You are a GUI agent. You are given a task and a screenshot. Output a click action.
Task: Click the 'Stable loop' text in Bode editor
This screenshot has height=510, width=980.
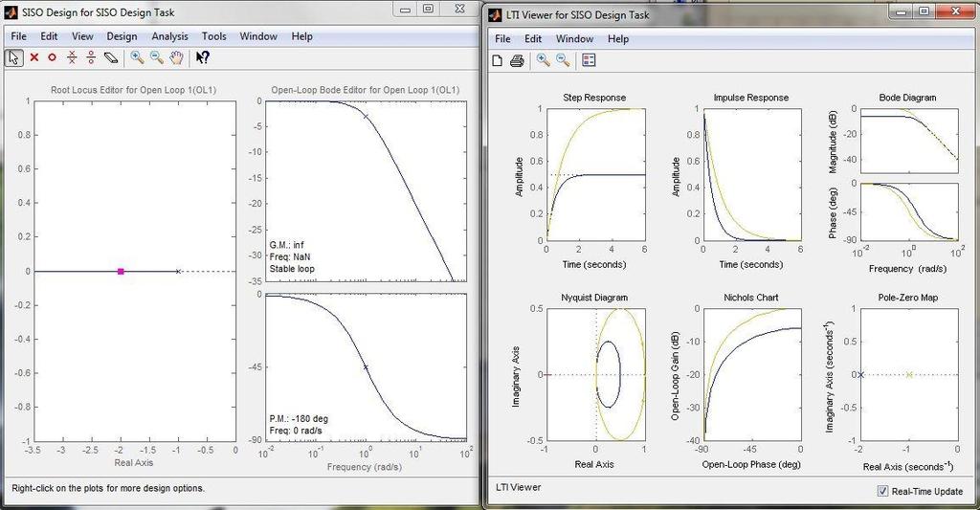pyautogui.click(x=292, y=269)
